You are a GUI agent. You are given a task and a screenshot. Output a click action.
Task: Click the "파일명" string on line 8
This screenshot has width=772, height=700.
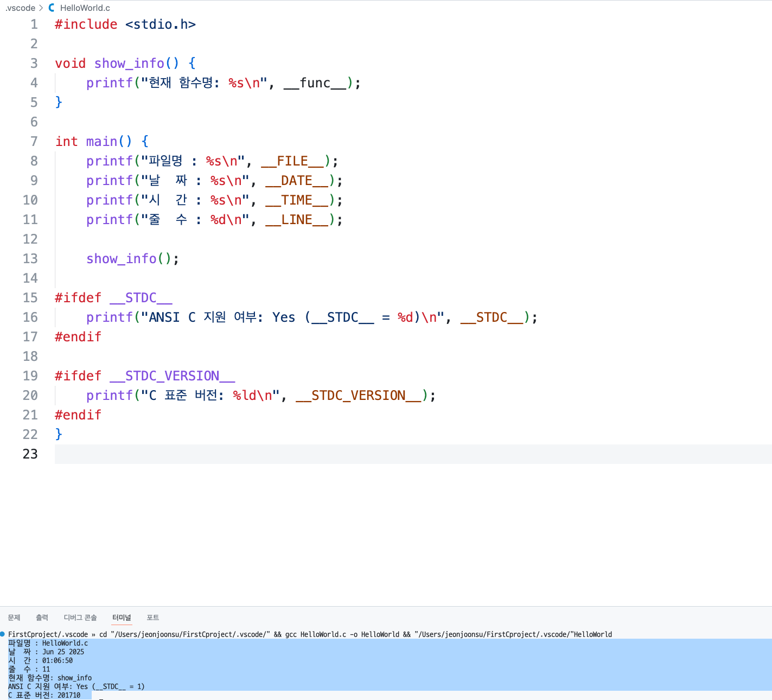193,161
